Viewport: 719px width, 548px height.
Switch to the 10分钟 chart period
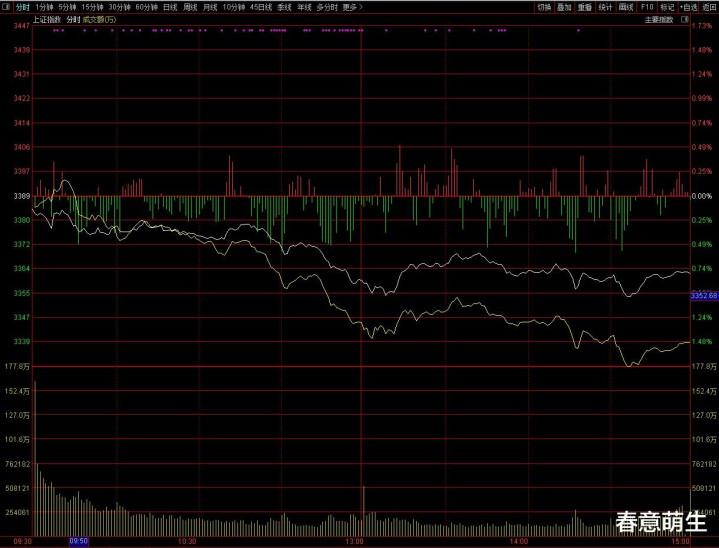pyautogui.click(x=233, y=7)
